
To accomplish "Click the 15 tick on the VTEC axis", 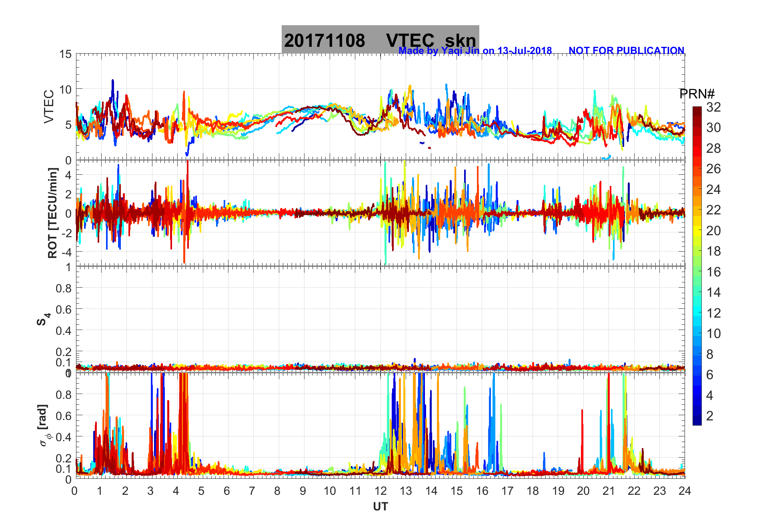I will (x=65, y=54).
